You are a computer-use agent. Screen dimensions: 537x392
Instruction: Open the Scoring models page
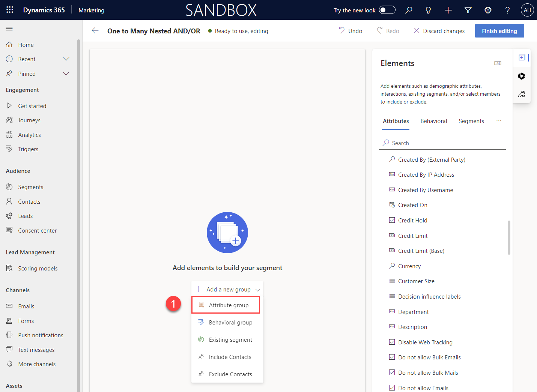tap(38, 268)
